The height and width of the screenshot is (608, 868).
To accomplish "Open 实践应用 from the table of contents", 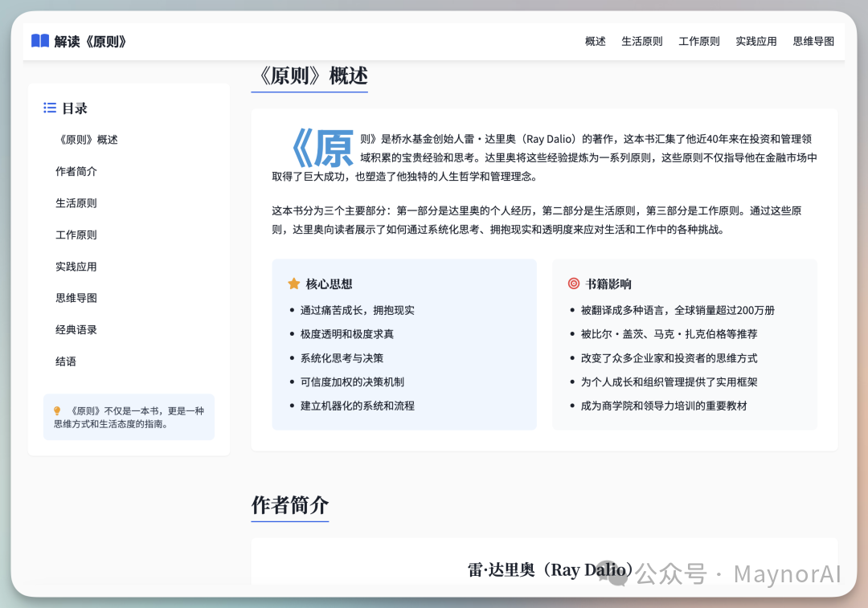I will [x=76, y=266].
